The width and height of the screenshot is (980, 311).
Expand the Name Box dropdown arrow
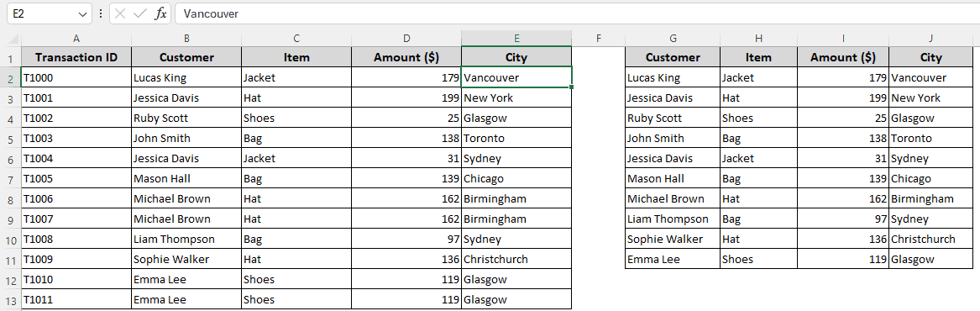[x=83, y=13]
